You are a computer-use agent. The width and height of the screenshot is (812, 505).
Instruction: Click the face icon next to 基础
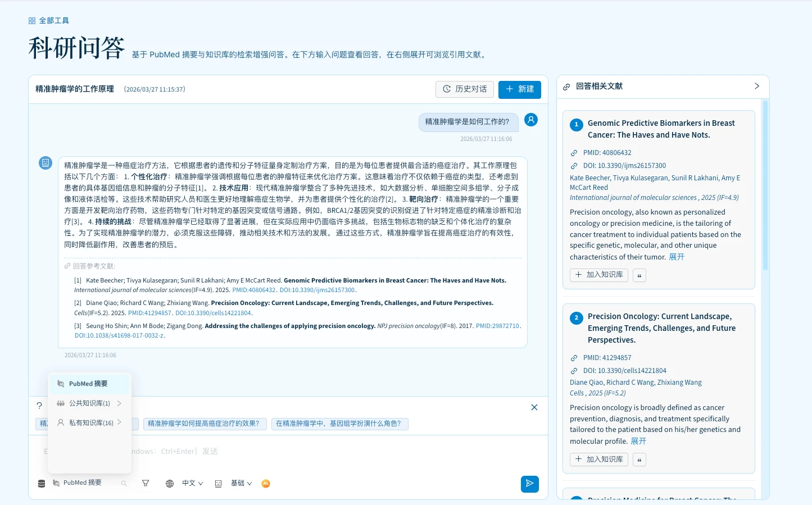[x=218, y=483]
